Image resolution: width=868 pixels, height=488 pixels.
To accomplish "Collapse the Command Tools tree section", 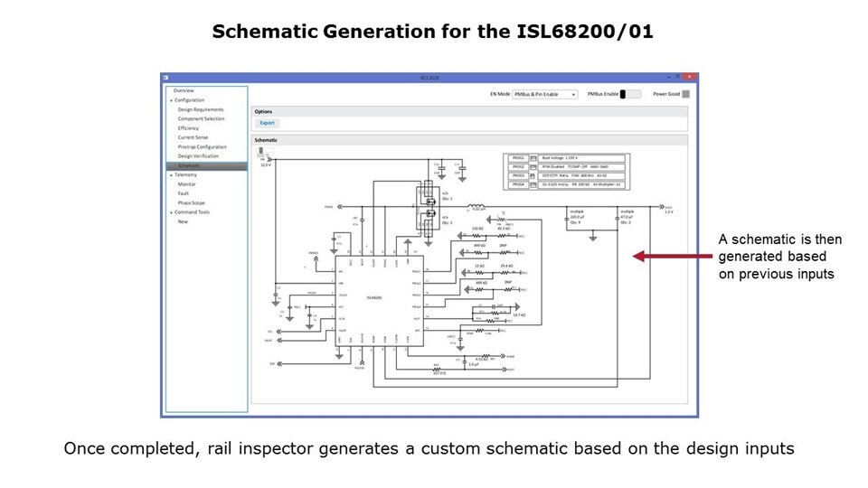I will (x=171, y=213).
